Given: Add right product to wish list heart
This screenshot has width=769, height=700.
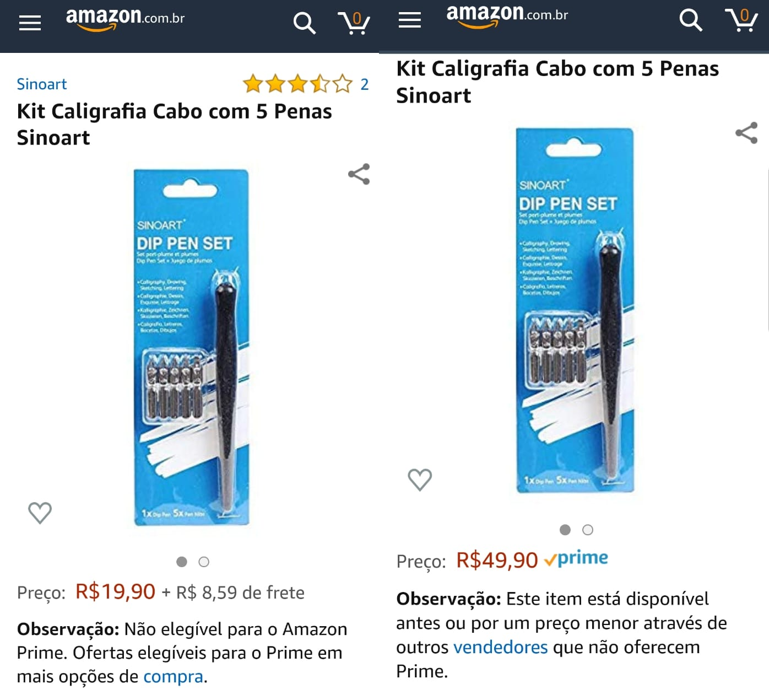Looking at the screenshot, I should click(420, 480).
